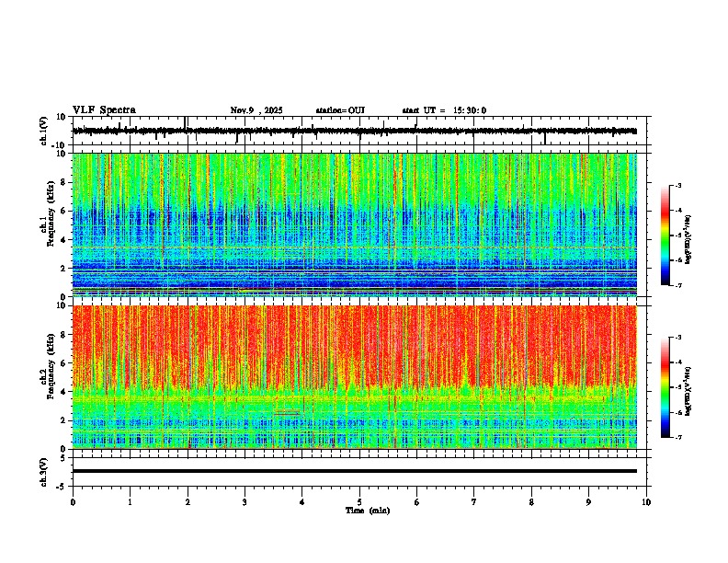Click the 'start UT = 15:30:0' label
The width and height of the screenshot is (728, 563).
coord(444,110)
